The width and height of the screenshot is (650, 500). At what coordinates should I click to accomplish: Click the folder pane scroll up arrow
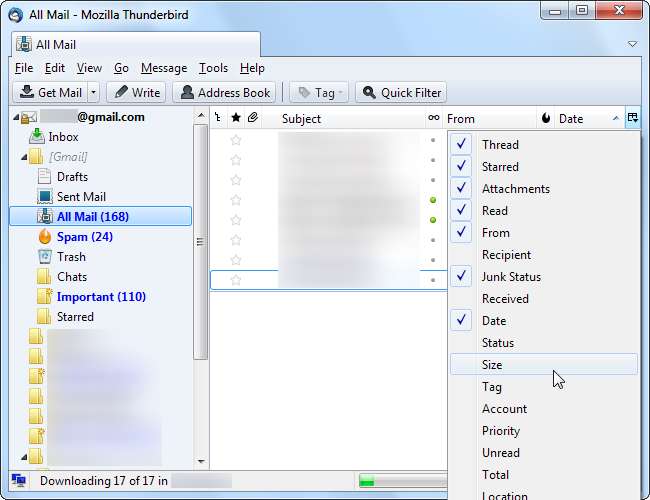click(201, 115)
